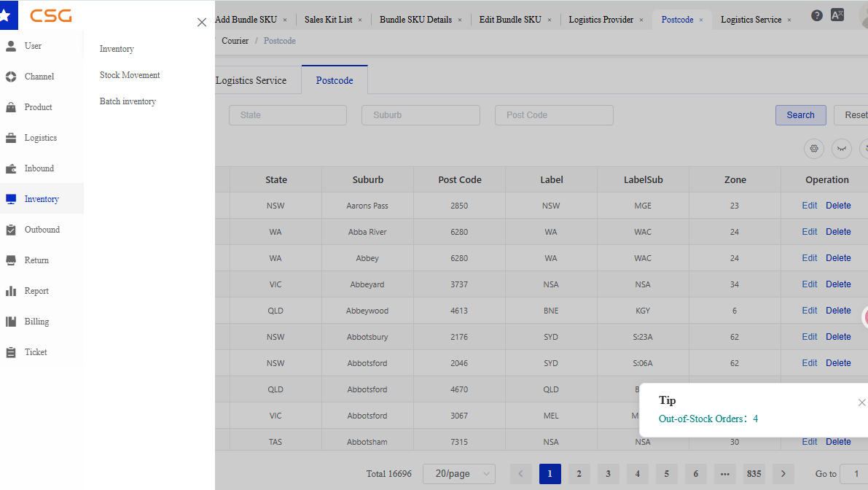The image size is (868, 490).
Task: Select the Logistics Service sub-tab
Action: [x=251, y=80]
